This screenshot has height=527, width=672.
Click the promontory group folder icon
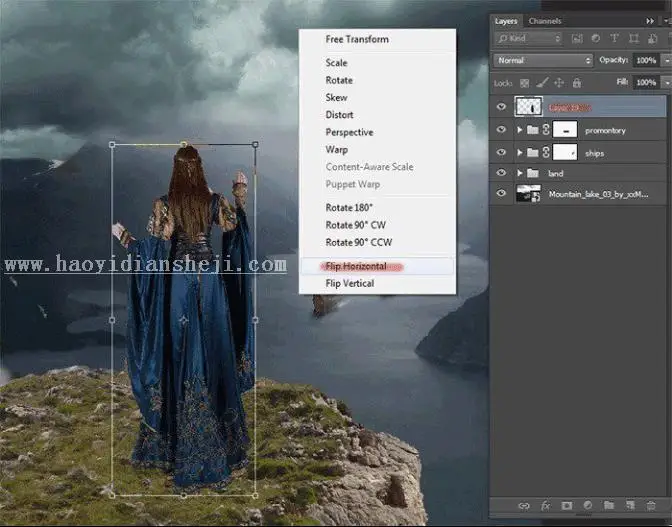click(533, 129)
